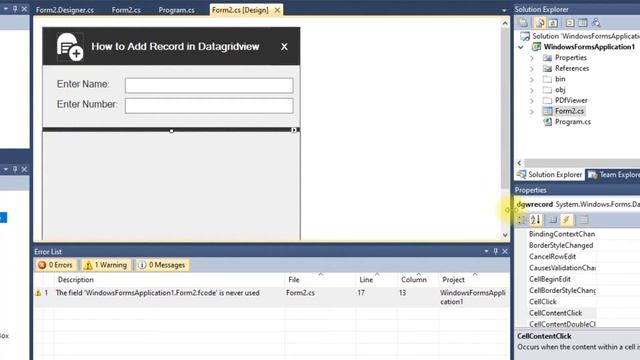
Task: Expand the PDfViewer folder
Action: coord(532,100)
